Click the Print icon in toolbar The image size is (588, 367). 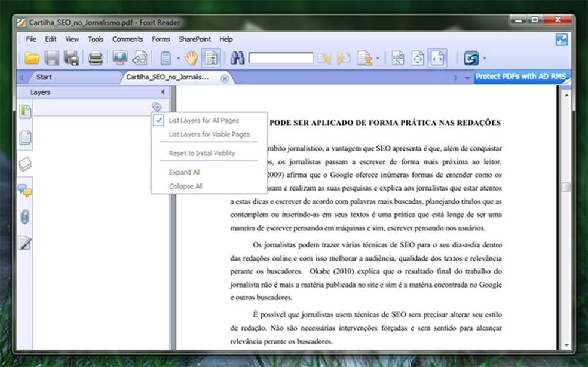(x=96, y=58)
